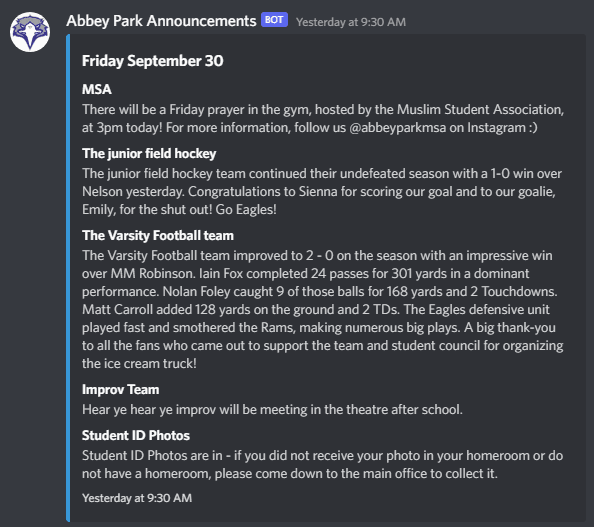Click the Go Eagles! text
594x527 pixels.
tap(246, 210)
